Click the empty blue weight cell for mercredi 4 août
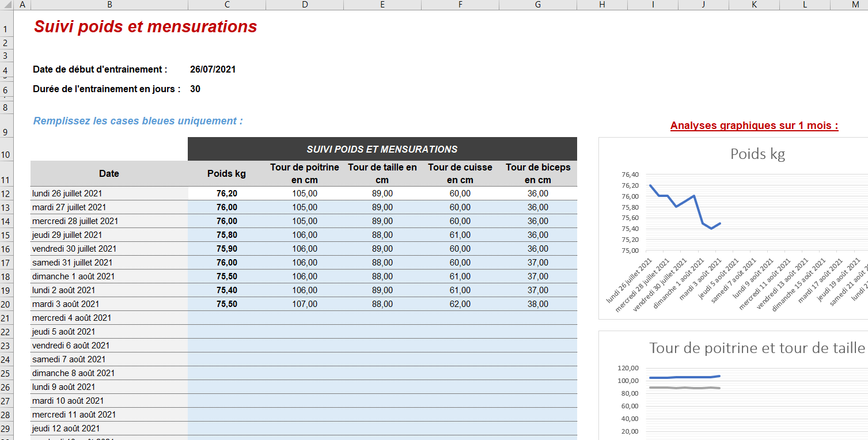868x440 pixels. tap(226, 317)
